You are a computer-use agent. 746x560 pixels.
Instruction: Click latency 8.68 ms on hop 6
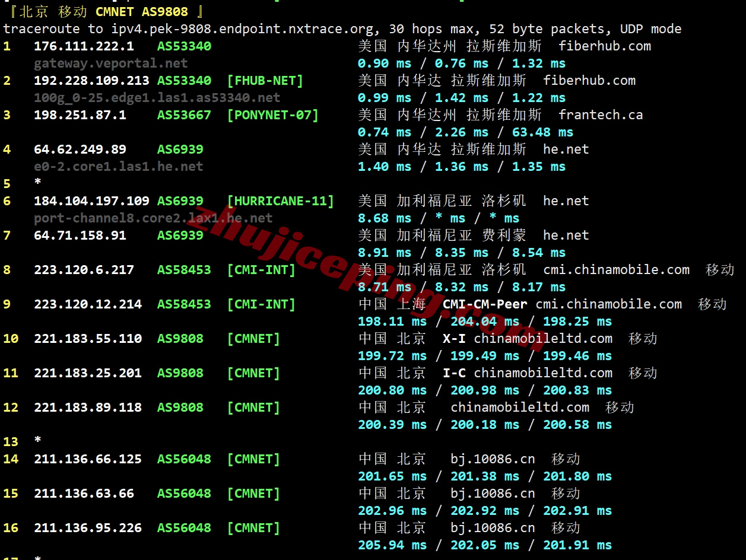coord(385,218)
